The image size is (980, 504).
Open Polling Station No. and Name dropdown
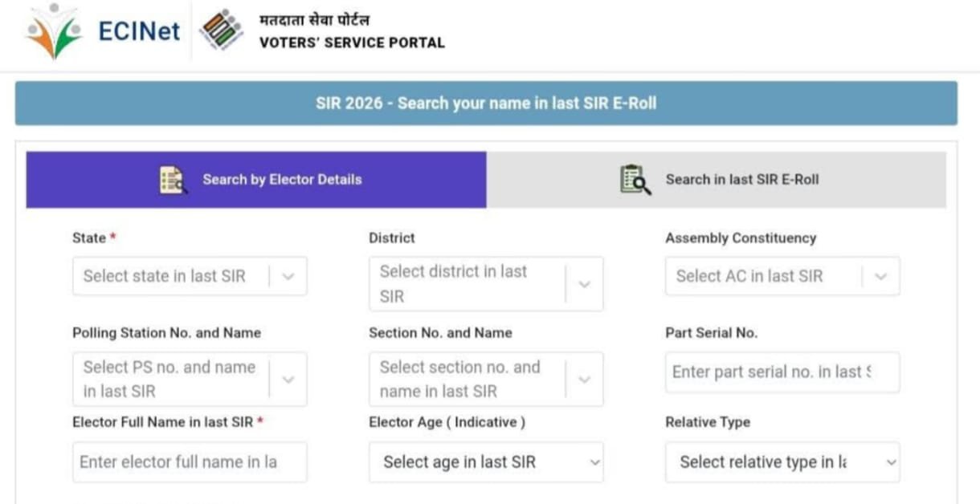point(173,380)
